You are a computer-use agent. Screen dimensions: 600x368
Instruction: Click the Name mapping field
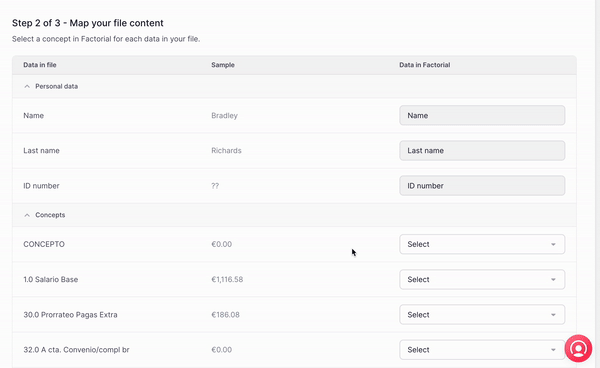click(x=482, y=115)
